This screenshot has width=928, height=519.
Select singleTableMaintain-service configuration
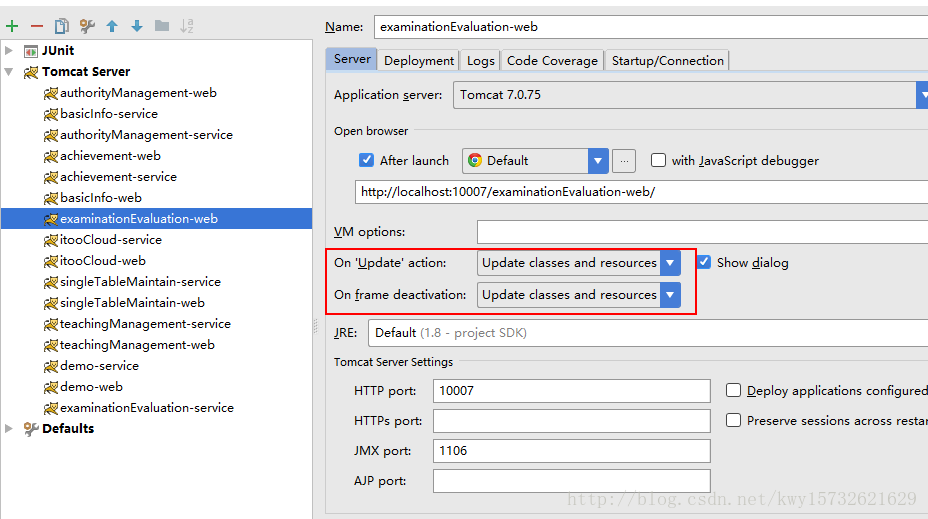coord(140,282)
